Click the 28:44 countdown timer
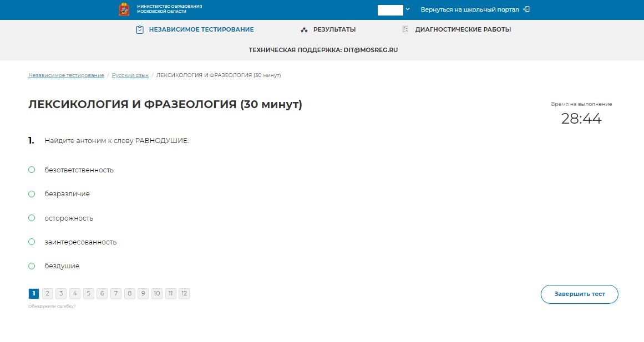The width and height of the screenshot is (644, 342). tap(581, 119)
